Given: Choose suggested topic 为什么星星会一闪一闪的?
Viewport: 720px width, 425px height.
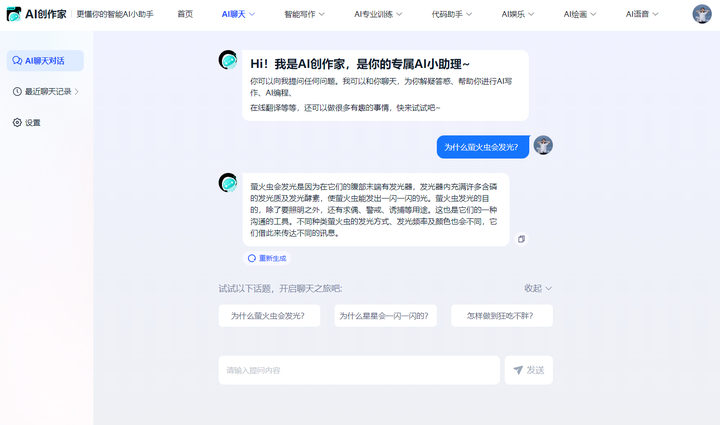Looking at the screenshot, I should pyautogui.click(x=385, y=316).
